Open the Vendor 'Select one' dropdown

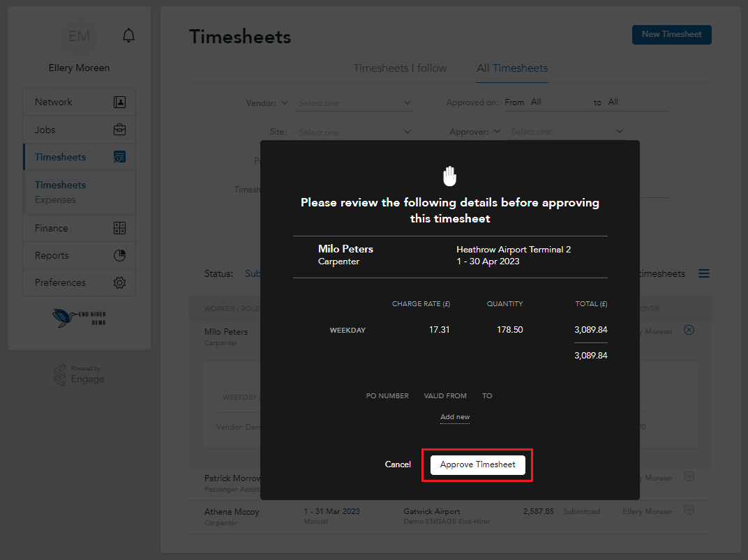pos(354,102)
